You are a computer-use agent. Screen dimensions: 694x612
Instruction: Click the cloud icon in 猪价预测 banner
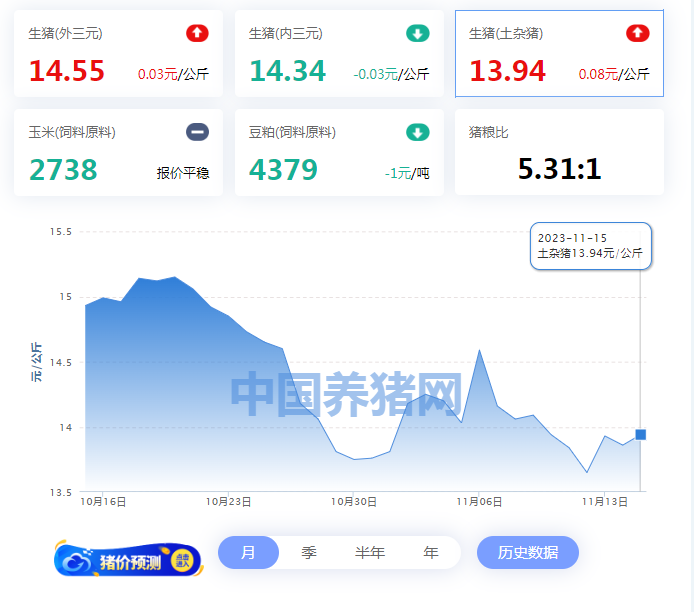point(76,562)
